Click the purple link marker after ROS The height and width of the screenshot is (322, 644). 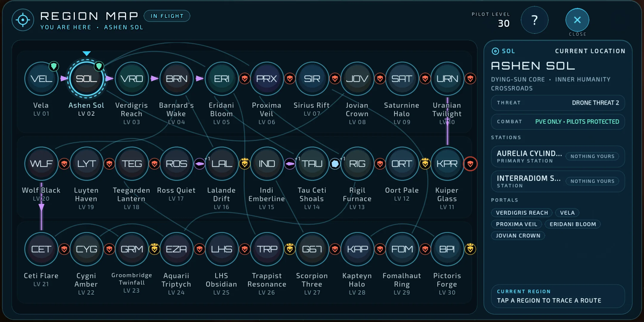(x=199, y=164)
